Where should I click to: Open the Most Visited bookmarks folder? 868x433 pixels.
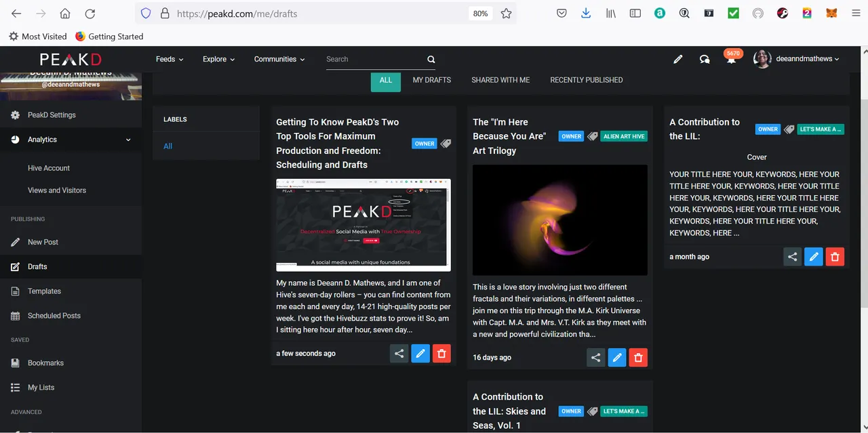(x=38, y=37)
